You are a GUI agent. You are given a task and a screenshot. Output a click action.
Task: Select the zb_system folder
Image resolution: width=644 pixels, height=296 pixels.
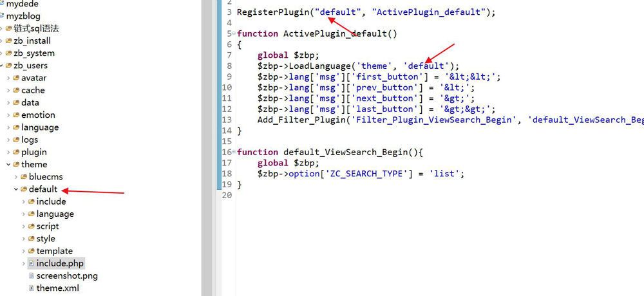[33, 53]
